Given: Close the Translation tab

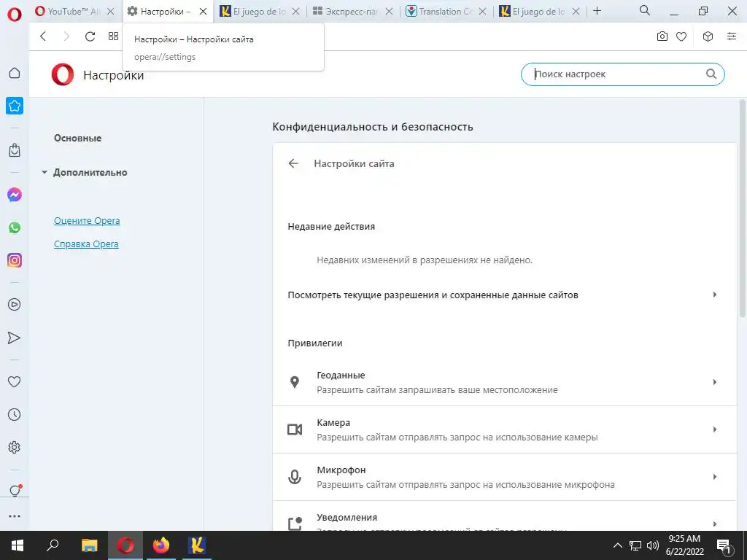Looking at the screenshot, I should (x=483, y=12).
